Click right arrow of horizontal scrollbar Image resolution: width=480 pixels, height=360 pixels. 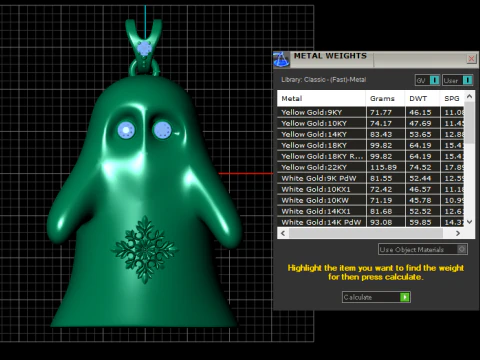coord(458,233)
